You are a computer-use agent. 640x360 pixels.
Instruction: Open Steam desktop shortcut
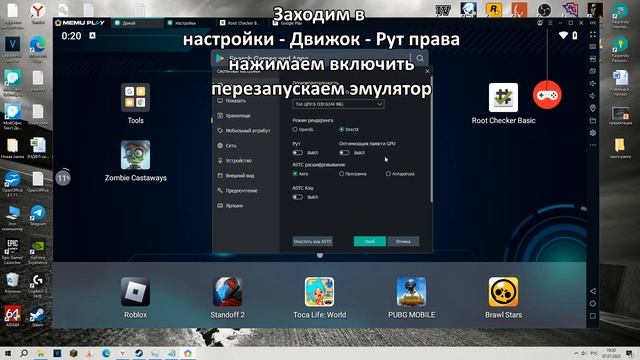(x=38, y=316)
